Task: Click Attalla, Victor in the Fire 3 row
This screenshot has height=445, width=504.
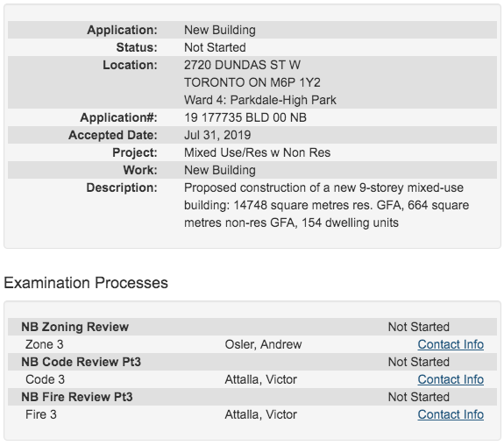Action: coord(260,414)
